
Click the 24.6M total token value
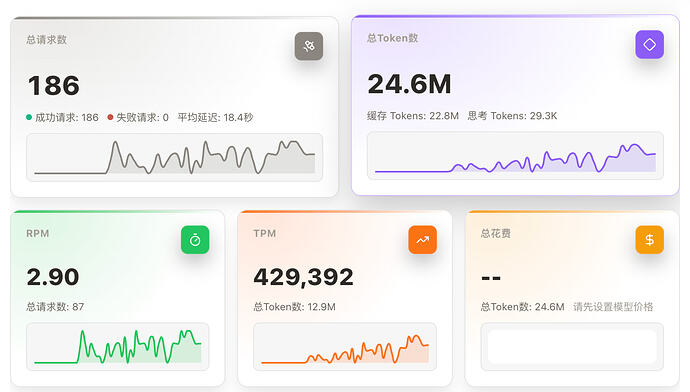(409, 84)
